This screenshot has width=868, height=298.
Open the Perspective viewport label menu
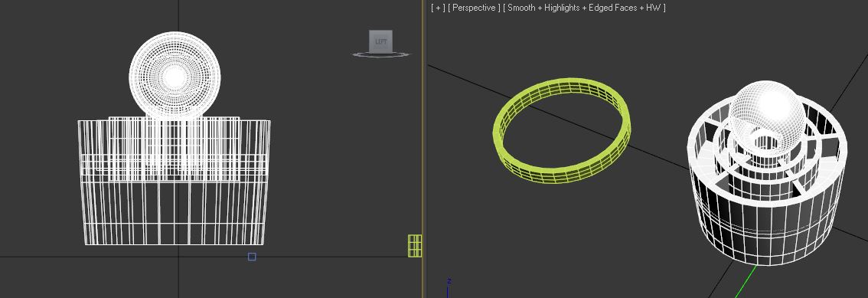point(474,8)
